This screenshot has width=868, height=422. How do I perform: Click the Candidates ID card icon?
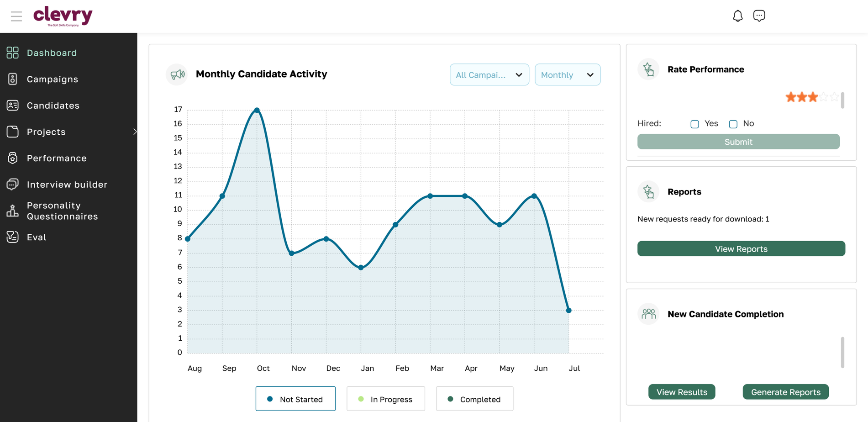pos(13,105)
